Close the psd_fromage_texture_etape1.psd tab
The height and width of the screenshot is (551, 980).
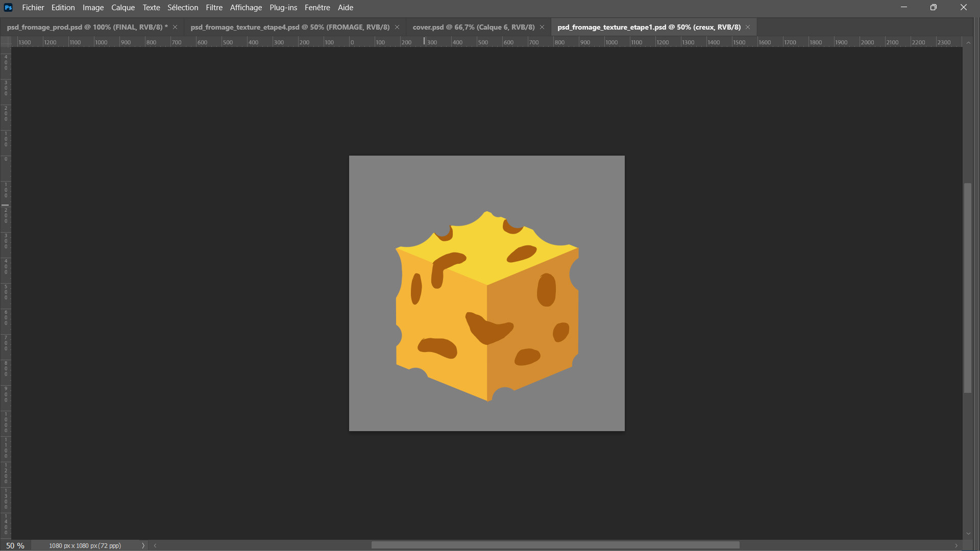pos(748,27)
